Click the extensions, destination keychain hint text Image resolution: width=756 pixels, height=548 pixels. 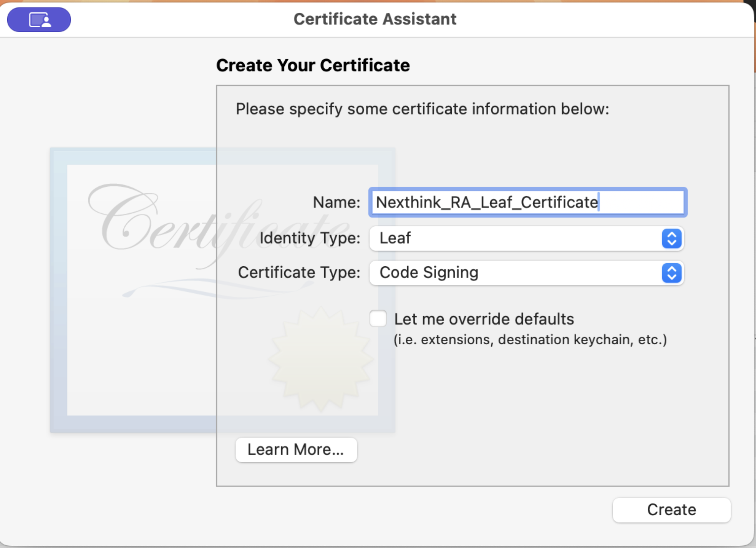tap(530, 340)
